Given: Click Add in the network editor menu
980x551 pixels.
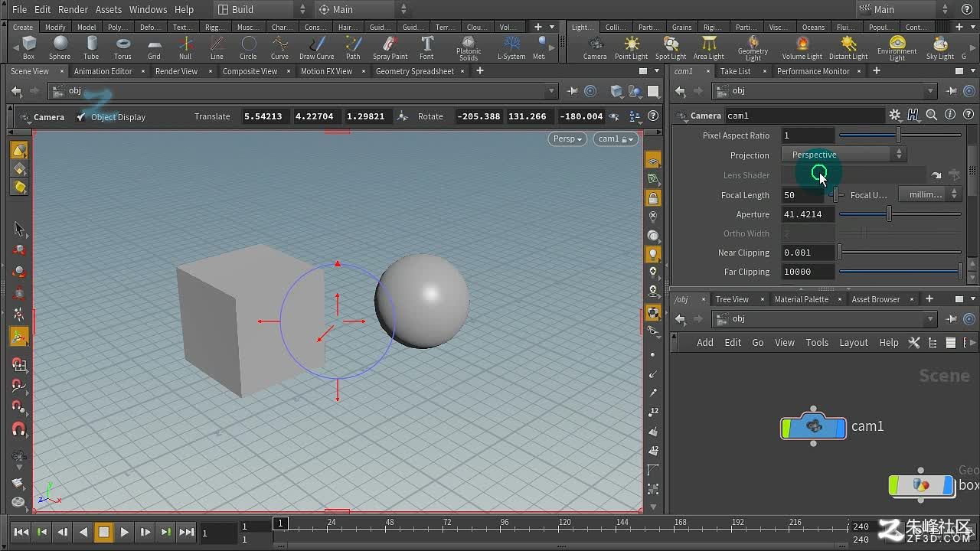Looking at the screenshot, I should click(x=705, y=342).
